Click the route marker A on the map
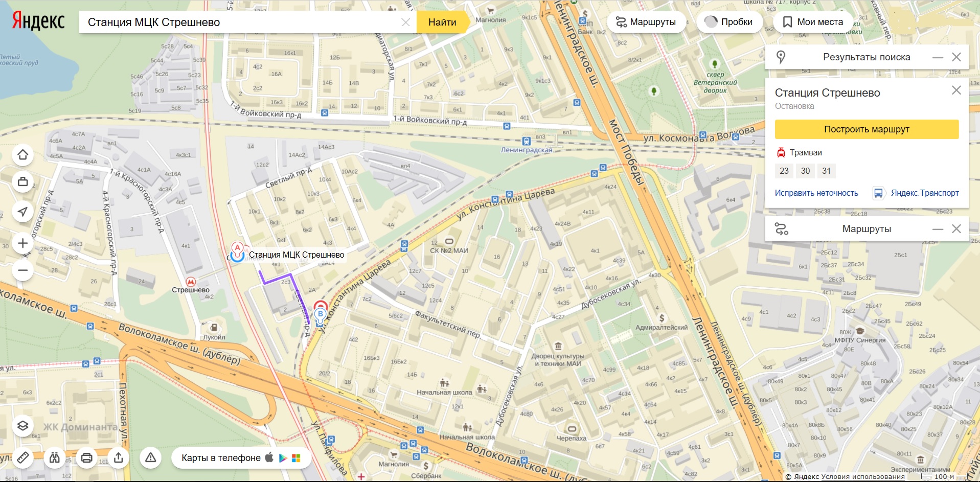980x482 pixels. click(237, 248)
